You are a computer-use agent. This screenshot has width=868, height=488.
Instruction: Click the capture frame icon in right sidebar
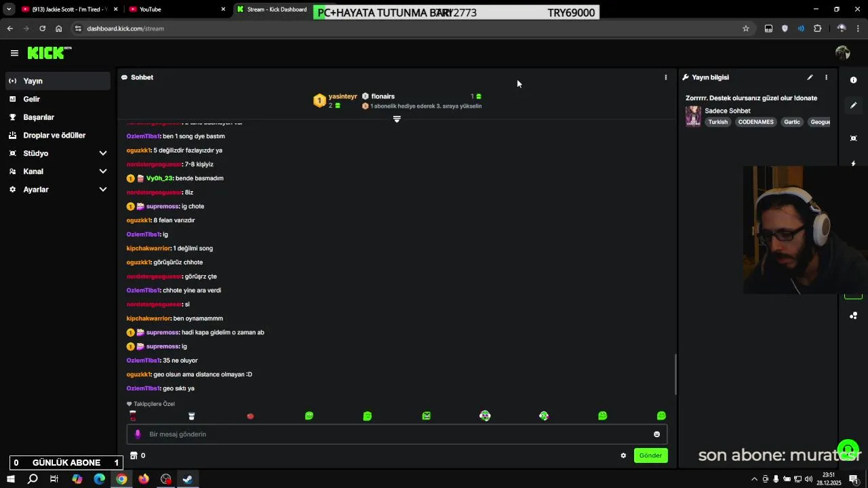pyautogui.click(x=854, y=138)
